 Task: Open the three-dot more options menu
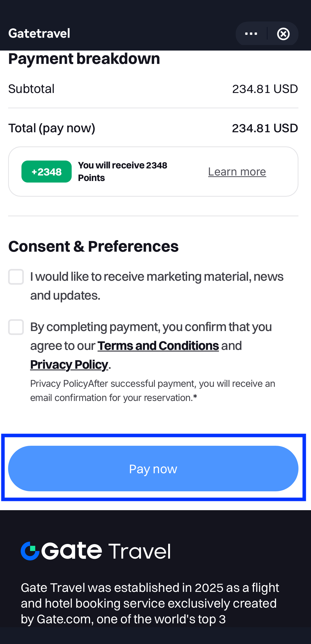coord(251,34)
